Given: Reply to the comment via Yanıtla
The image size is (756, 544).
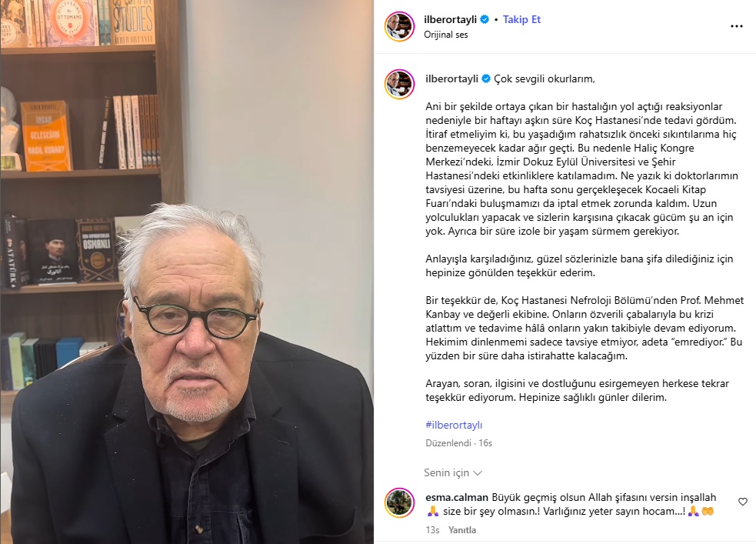Looking at the screenshot, I should 462,530.
